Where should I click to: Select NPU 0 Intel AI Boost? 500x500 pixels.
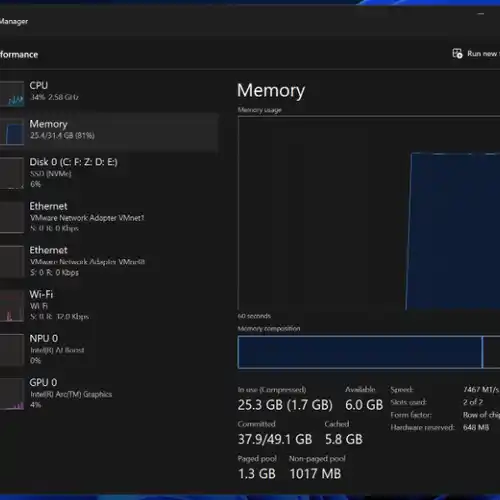pyautogui.click(x=109, y=349)
